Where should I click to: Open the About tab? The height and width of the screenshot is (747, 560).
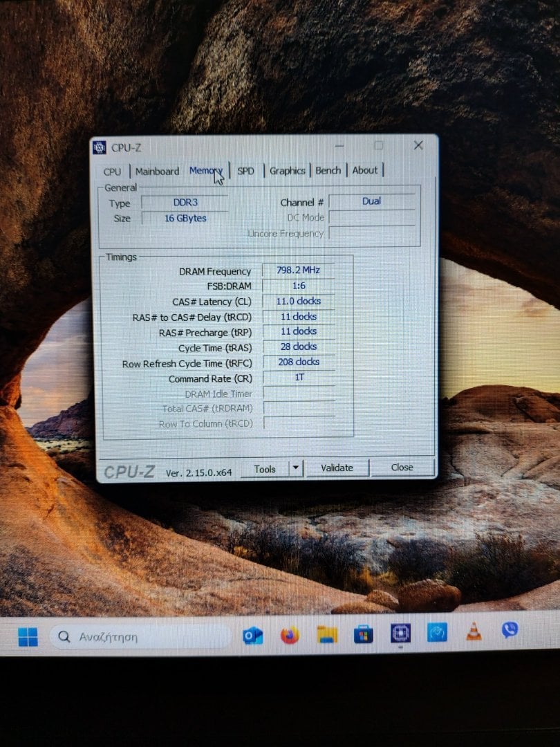click(x=365, y=170)
